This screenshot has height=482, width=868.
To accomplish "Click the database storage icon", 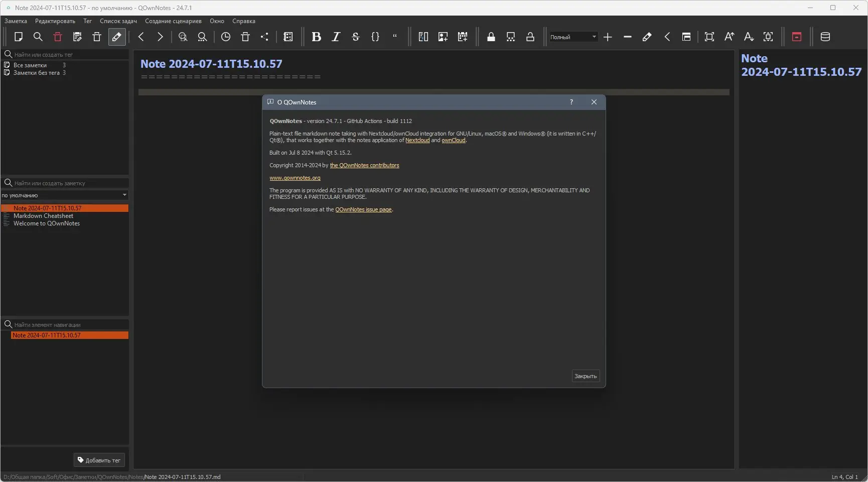I will pos(825,37).
